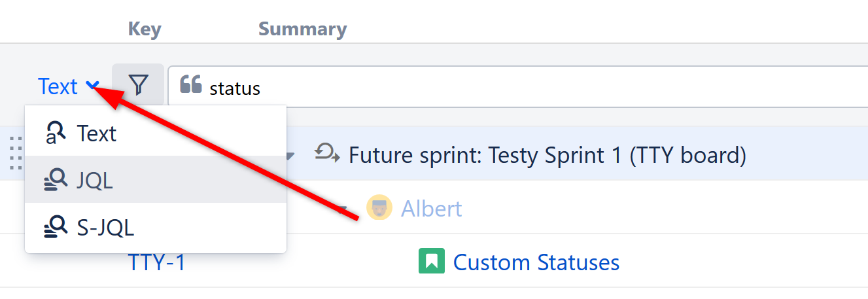
Task: Select the Future sprint: Testy Sprint 1 row
Action: (x=547, y=155)
